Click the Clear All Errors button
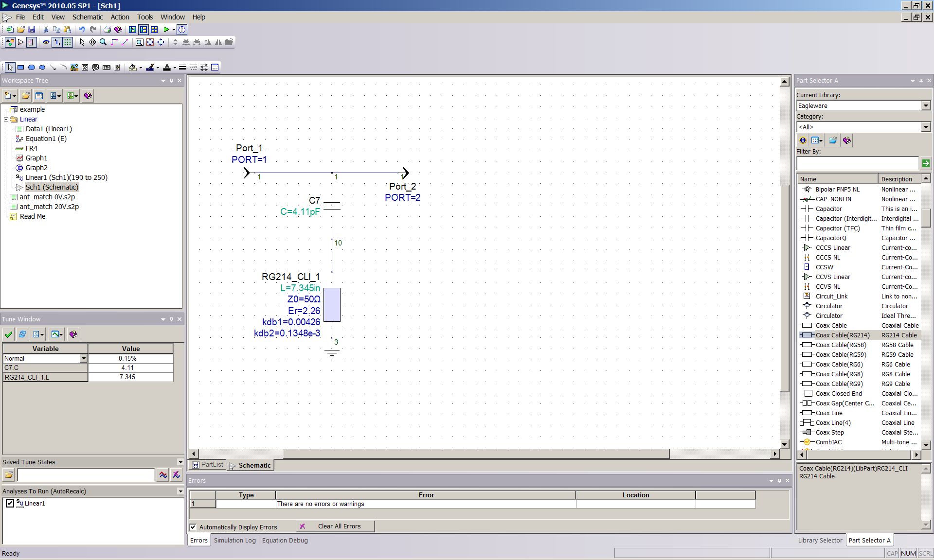Image resolution: width=934 pixels, height=560 pixels. (335, 526)
